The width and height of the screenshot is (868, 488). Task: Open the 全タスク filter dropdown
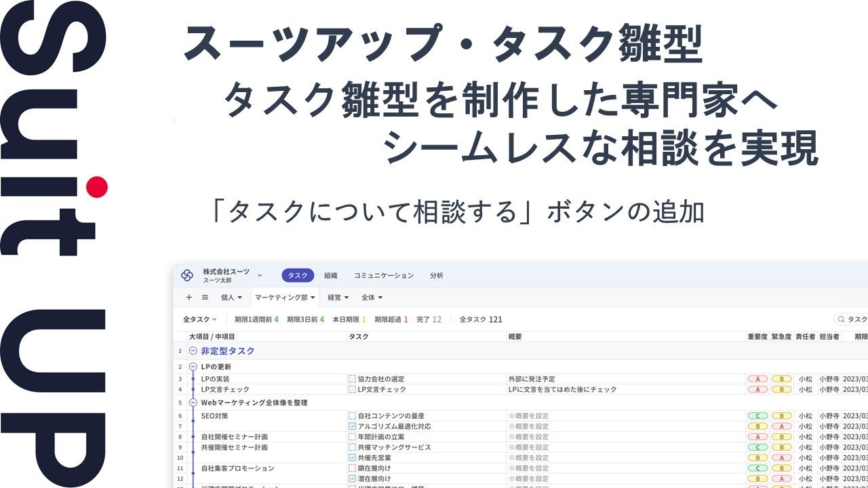(x=200, y=319)
